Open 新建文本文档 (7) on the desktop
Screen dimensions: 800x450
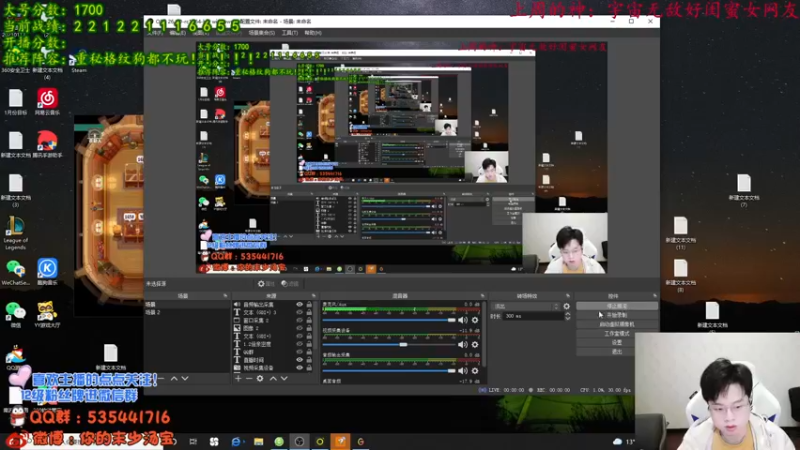pos(744,190)
